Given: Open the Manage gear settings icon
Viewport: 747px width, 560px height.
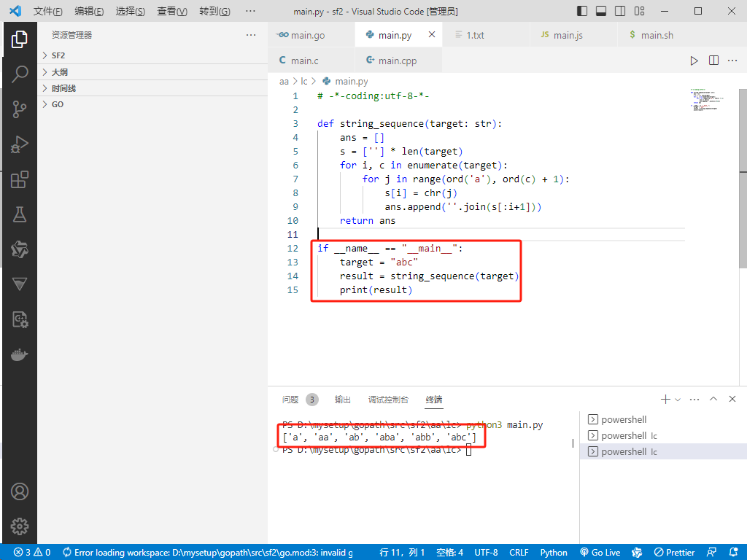Looking at the screenshot, I should 20,526.
